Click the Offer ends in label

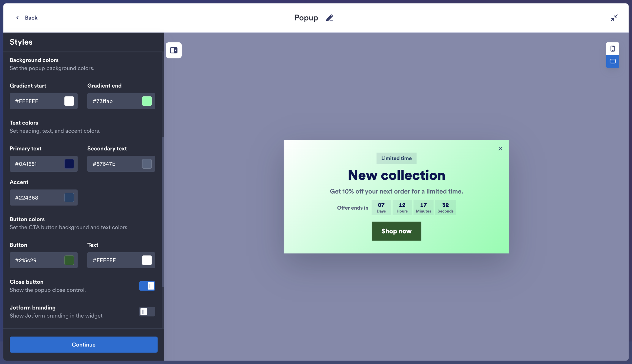[353, 208]
